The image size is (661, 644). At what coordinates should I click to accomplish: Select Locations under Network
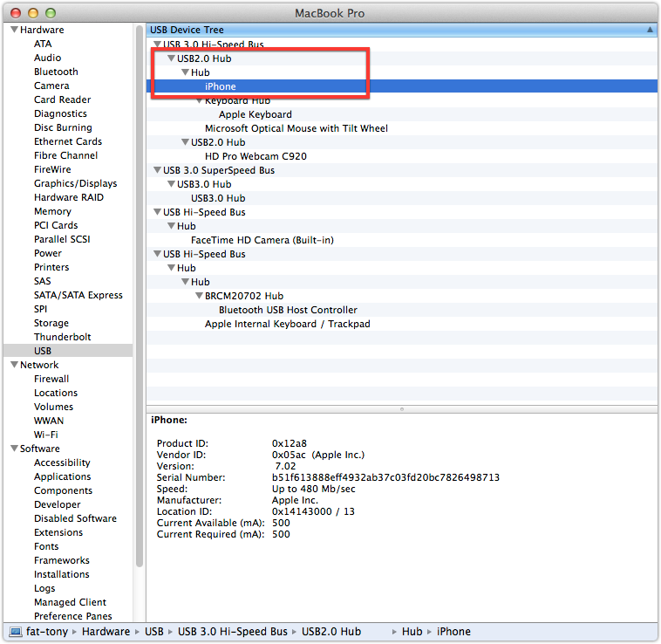[x=56, y=393]
